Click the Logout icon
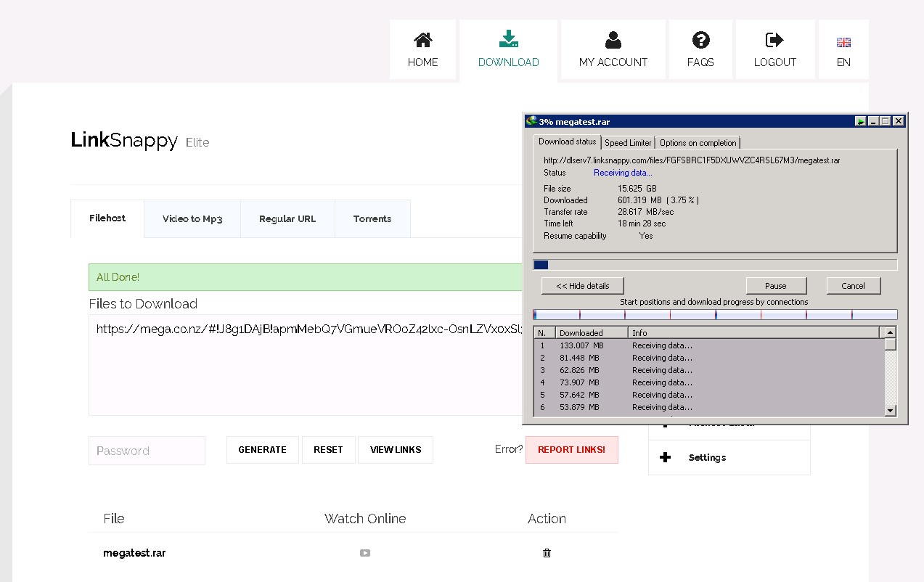Image resolution: width=924 pixels, height=582 pixels. coord(774,40)
